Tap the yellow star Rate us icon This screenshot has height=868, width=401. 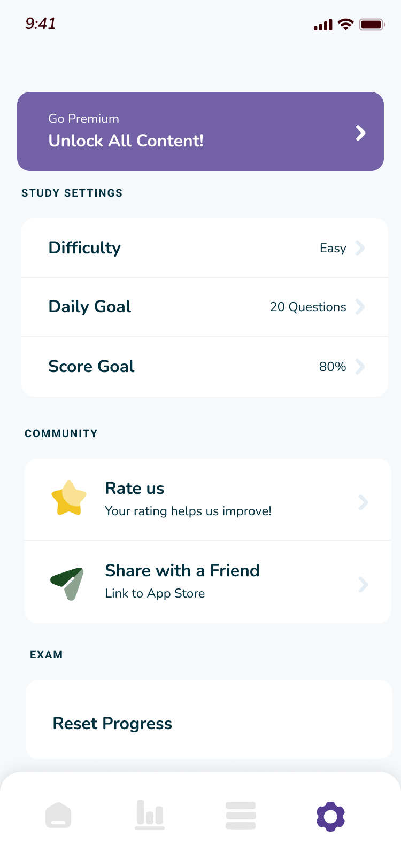pyautogui.click(x=69, y=498)
